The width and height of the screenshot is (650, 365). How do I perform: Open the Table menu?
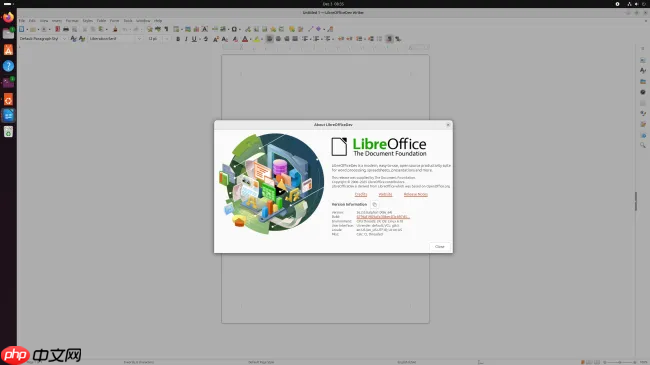101,21
